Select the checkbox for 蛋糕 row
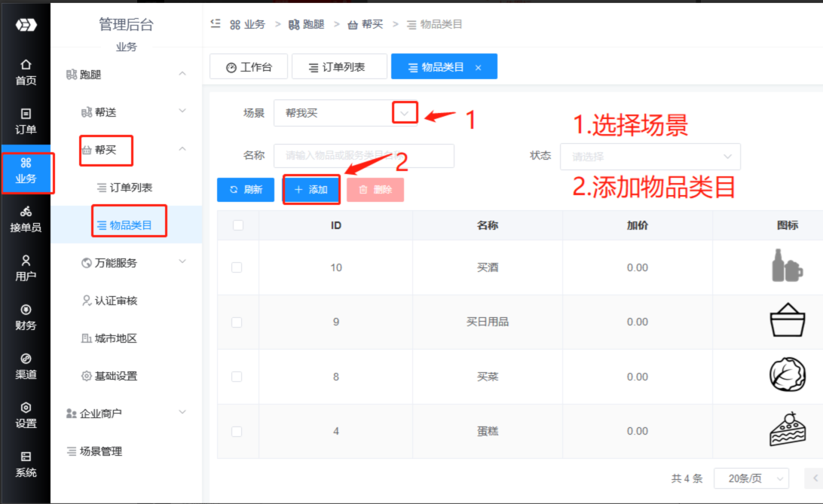Screen dimensions: 823x504 coord(237,431)
